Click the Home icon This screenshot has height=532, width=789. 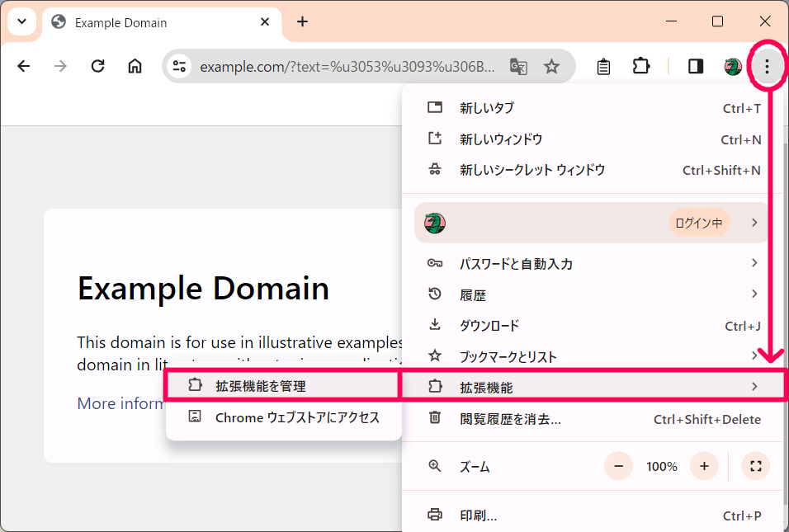pos(135,66)
